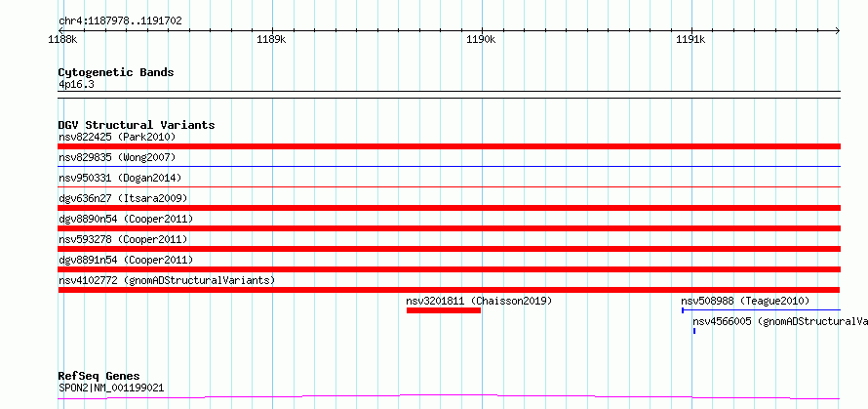
Task: Click the nsv822425 (Park2010) label
Action: tap(117, 137)
